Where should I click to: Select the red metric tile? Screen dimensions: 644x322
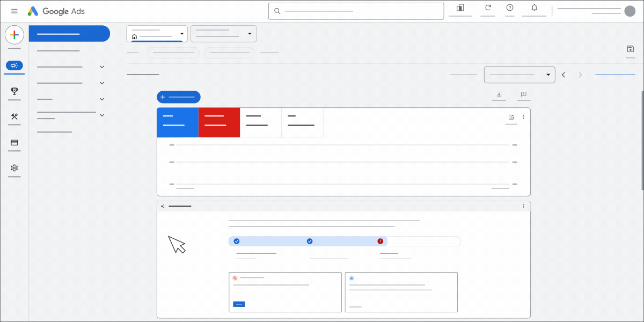tap(219, 122)
